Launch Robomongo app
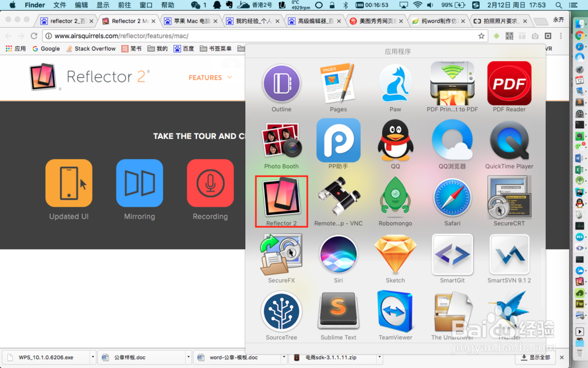Screen dimensions: 588x368 (x=395, y=197)
